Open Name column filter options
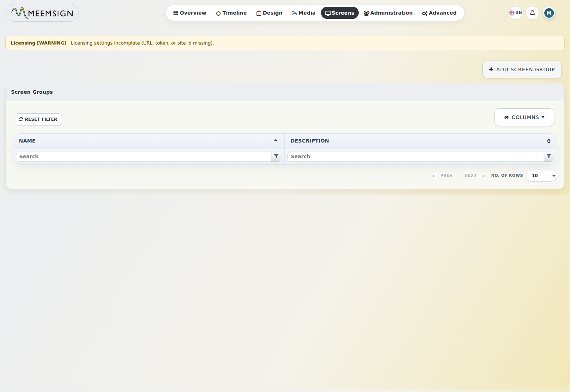 tap(276, 156)
